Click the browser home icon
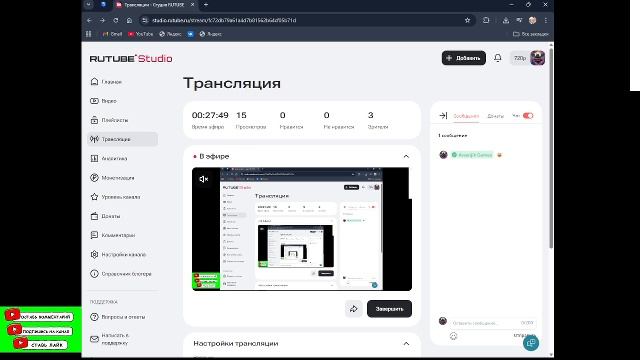This screenshot has width=640, height=360. coord(129,20)
